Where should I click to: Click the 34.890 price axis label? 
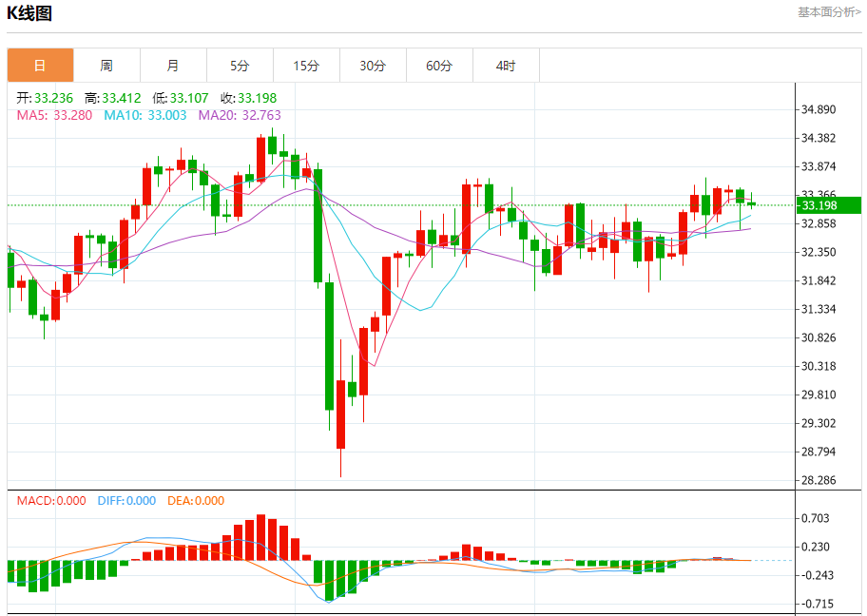[x=819, y=109]
